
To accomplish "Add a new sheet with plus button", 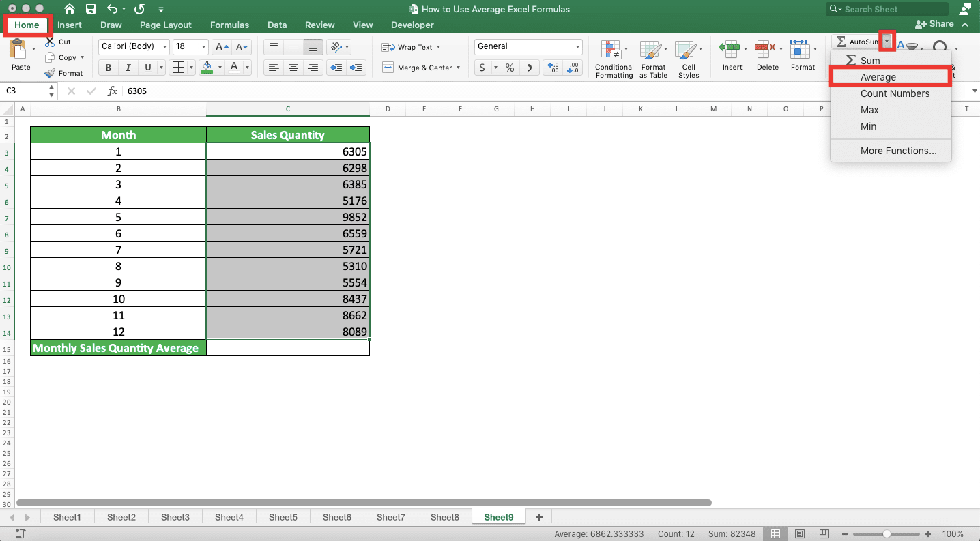I will pyautogui.click(x=538, y=517).
